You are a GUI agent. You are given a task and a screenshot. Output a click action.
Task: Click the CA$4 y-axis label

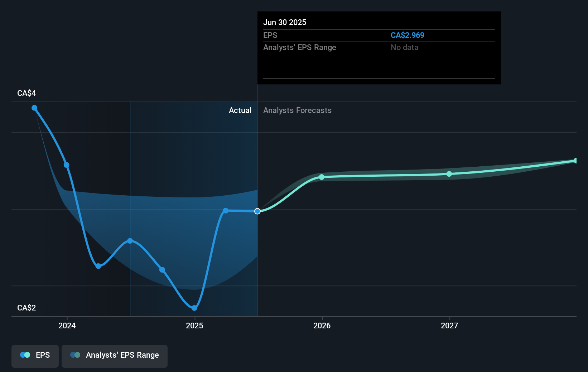point(26,93)
